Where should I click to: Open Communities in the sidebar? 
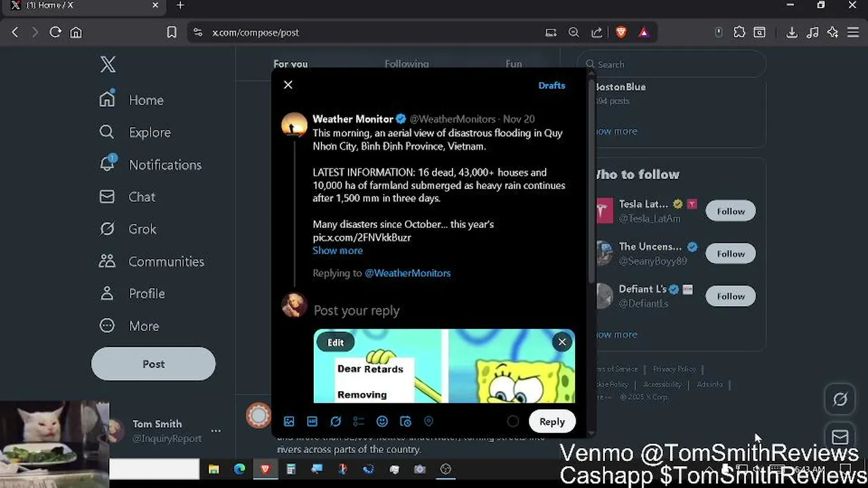(x=151, y=261)
